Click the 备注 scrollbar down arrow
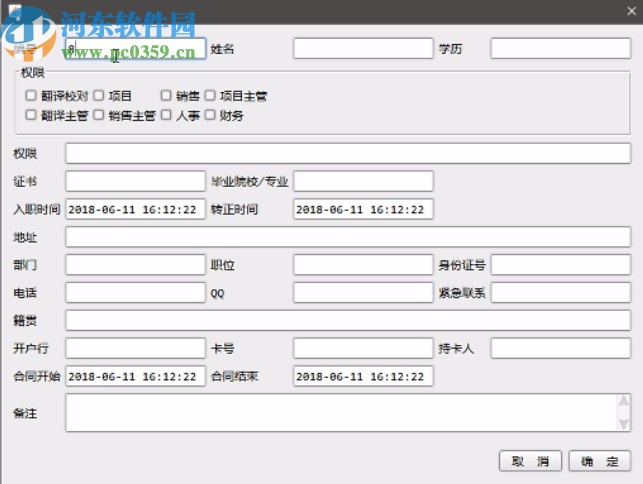Viewport: 643px width, 484px height. [624, 424]
